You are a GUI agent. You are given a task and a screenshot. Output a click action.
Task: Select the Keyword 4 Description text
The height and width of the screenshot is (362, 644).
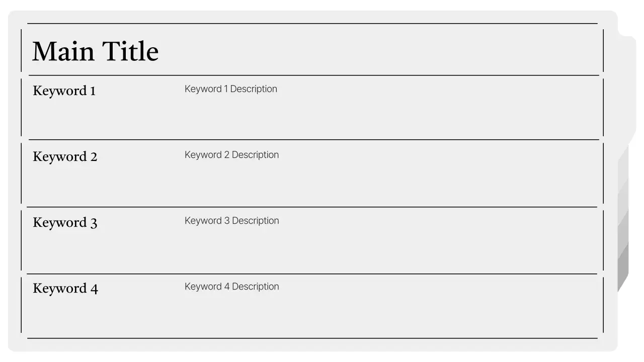[x=231, y=287]
